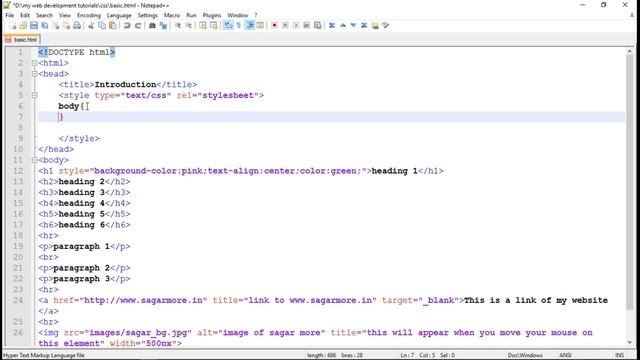Save the document with the floppy icon
The width and height of the screenshot is (640, 360).
click(x=34, y=26)
